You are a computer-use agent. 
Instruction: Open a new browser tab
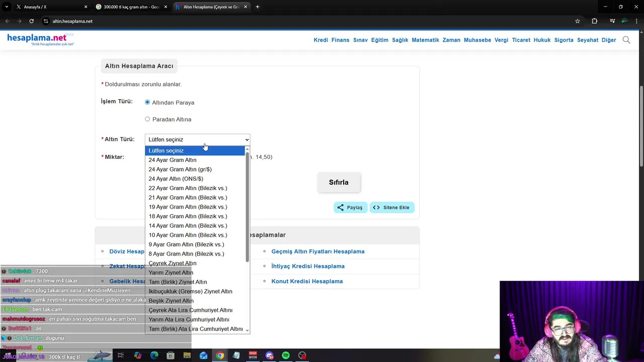point(258,7)
